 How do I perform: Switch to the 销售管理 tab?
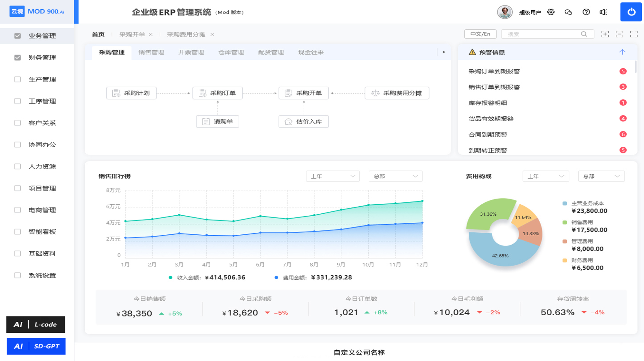[x=151, y=52]
